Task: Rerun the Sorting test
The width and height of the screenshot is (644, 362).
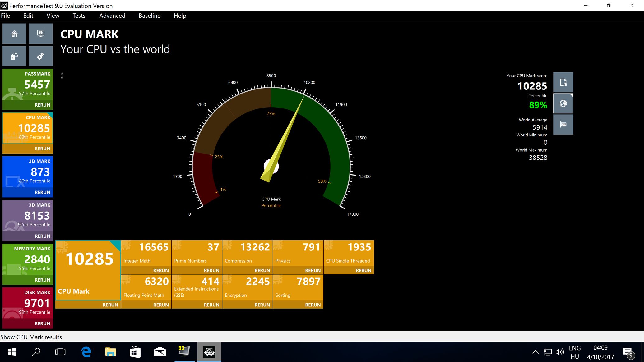Action: coord(313,305)
